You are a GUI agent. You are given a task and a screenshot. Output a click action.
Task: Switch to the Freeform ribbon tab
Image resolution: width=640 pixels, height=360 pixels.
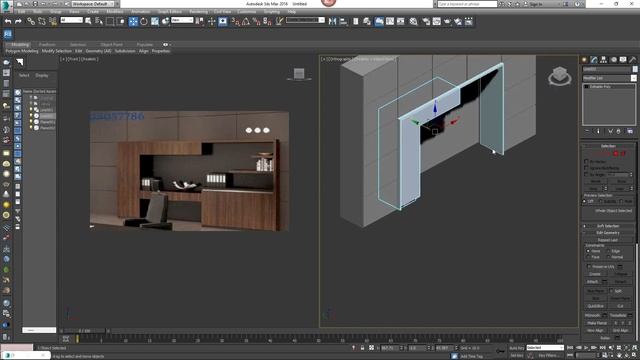point(47,44)
